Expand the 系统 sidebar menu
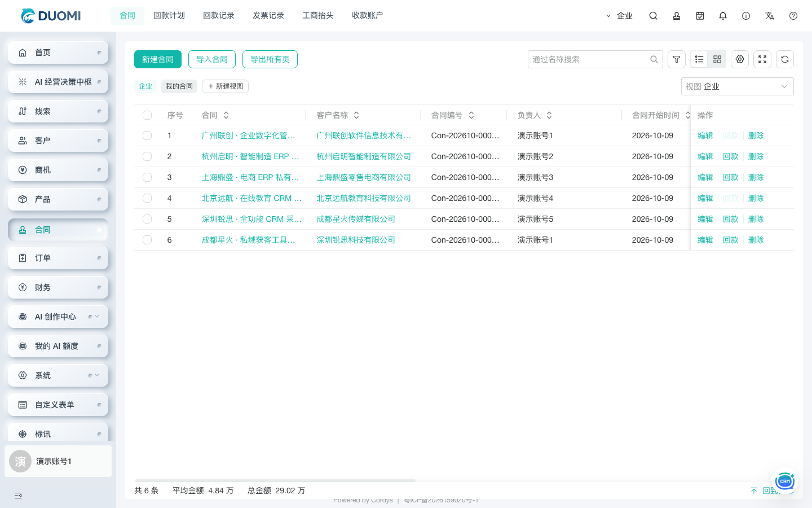 (x=58, y=375)
